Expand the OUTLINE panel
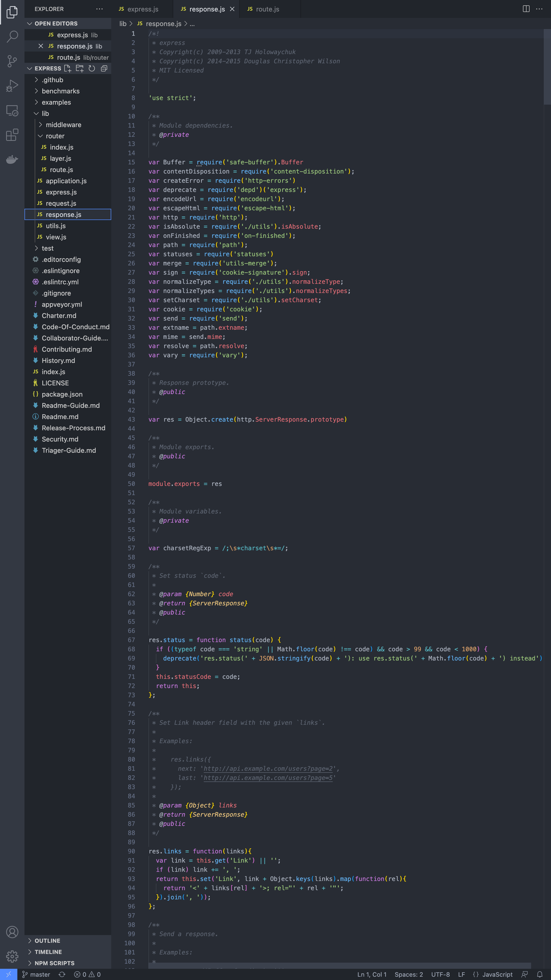 (x=68, y=940)
